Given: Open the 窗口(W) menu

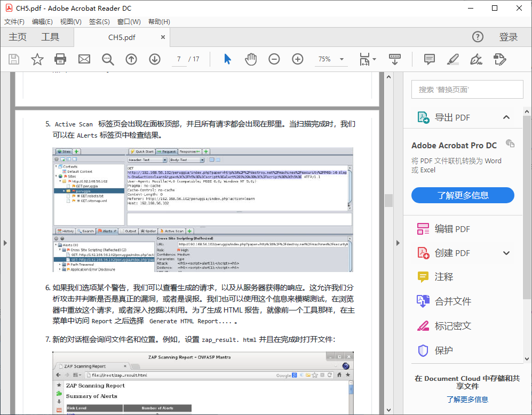Looking at the screenshot, I should (129, 22).
